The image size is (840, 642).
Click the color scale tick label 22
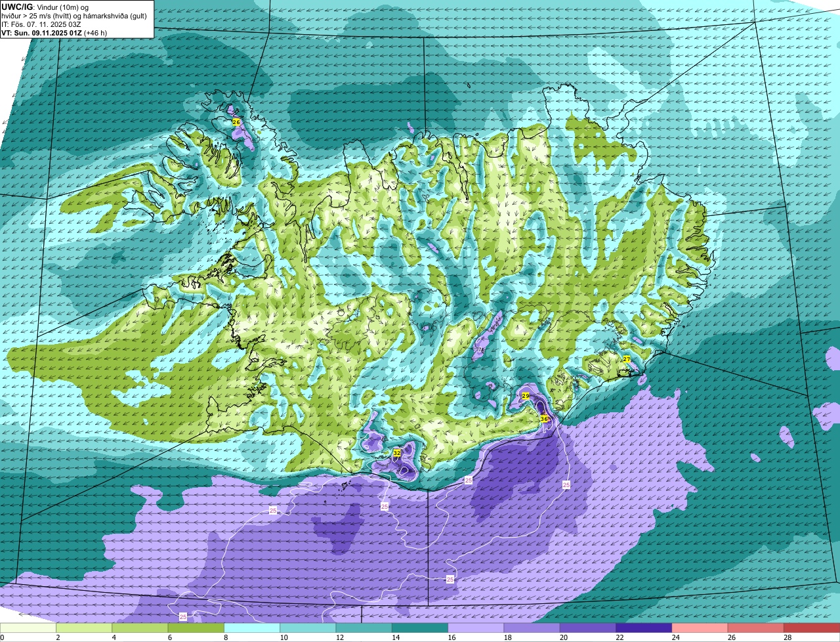click(618, 637)
